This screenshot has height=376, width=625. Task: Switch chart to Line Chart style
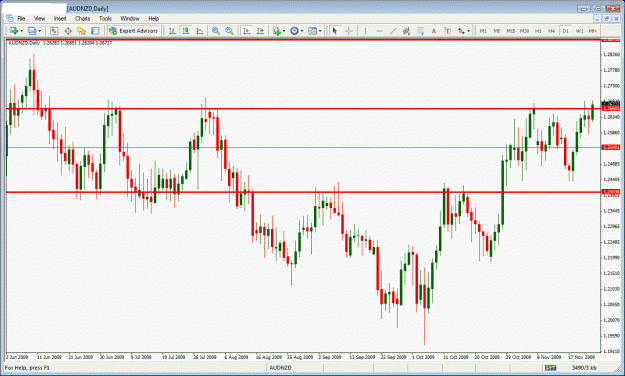pos(200,31)
